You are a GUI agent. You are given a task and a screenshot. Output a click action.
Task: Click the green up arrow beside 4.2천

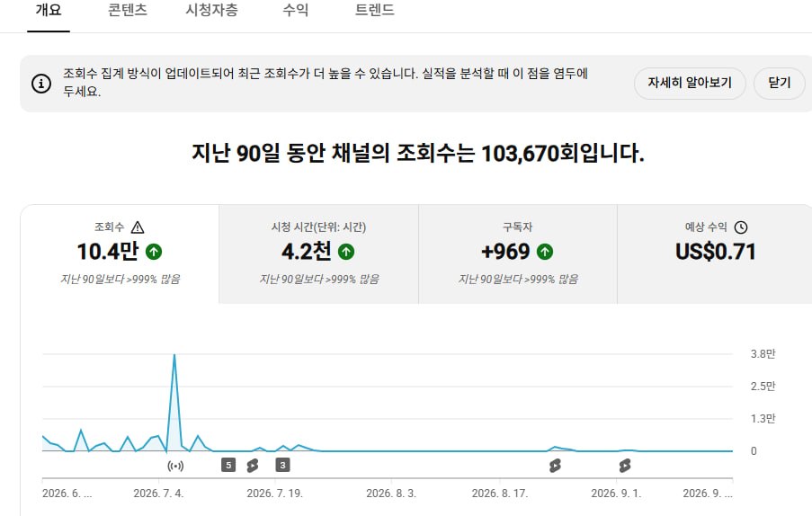(346, 252)
